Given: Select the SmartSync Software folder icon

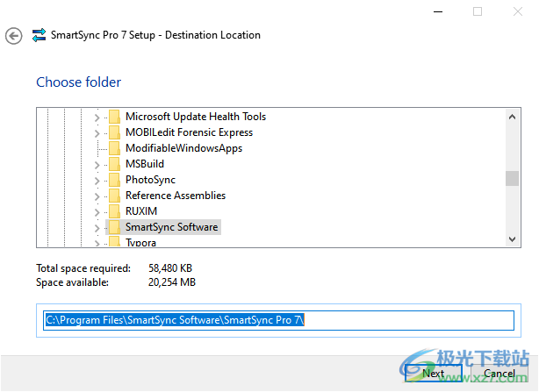Looking at the screenshot, I should [114, 227].
